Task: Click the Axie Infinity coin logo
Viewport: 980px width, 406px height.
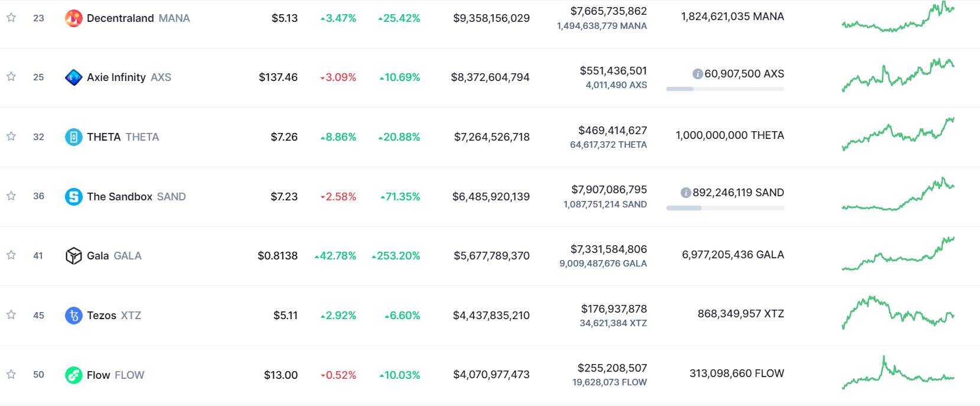Action: [x=73, y=77]
